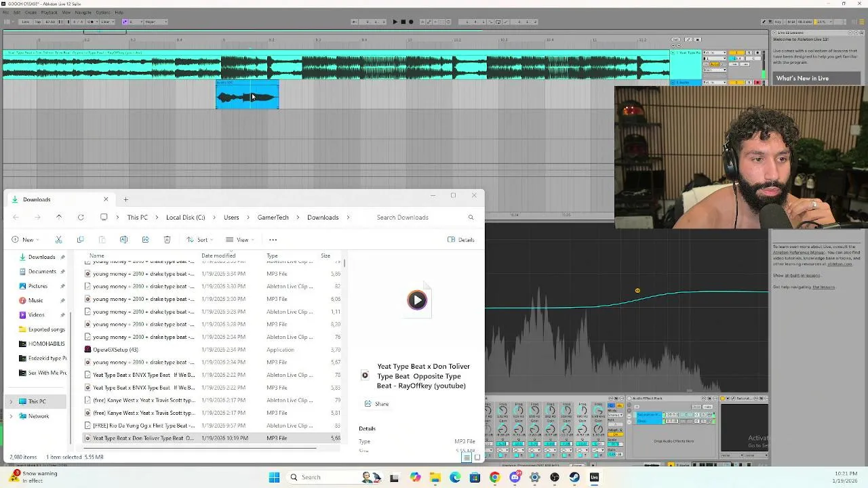868x488 pixels.
Task: Click Explorer Back arrow
Action: pos(16,217)
